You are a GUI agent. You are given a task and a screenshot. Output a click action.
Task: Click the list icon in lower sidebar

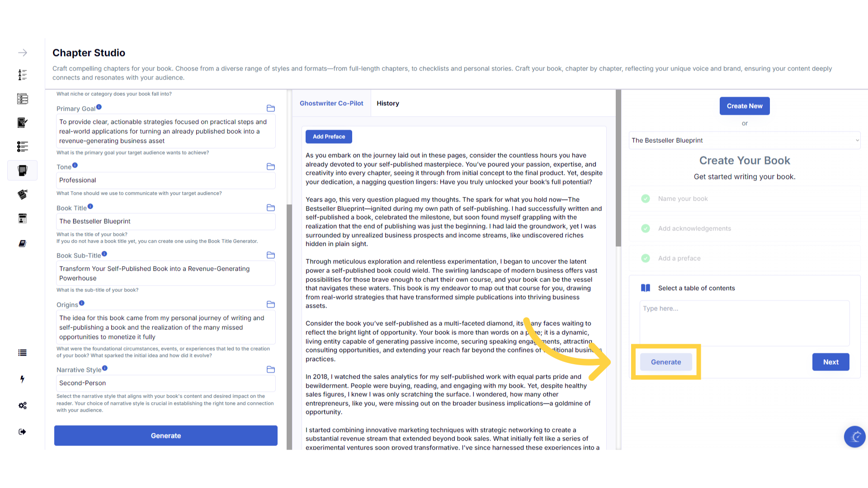pos(22,353)
